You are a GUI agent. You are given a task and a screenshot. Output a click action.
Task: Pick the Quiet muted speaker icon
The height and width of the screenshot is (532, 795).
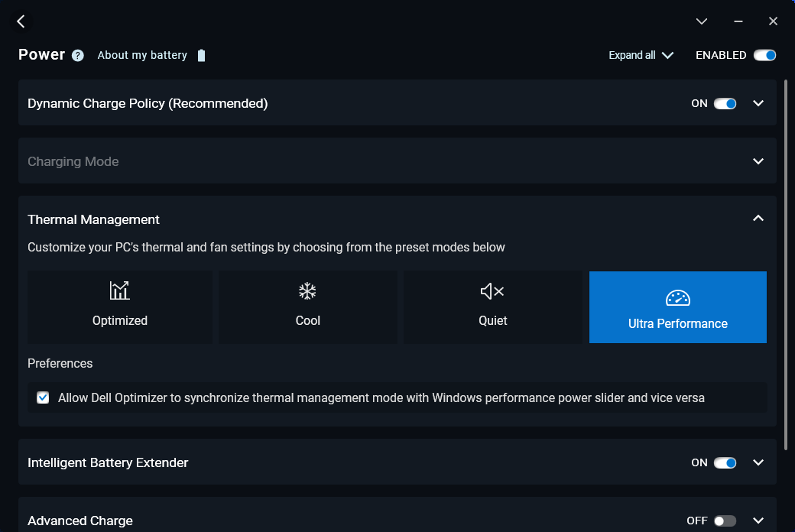[492, 290]
